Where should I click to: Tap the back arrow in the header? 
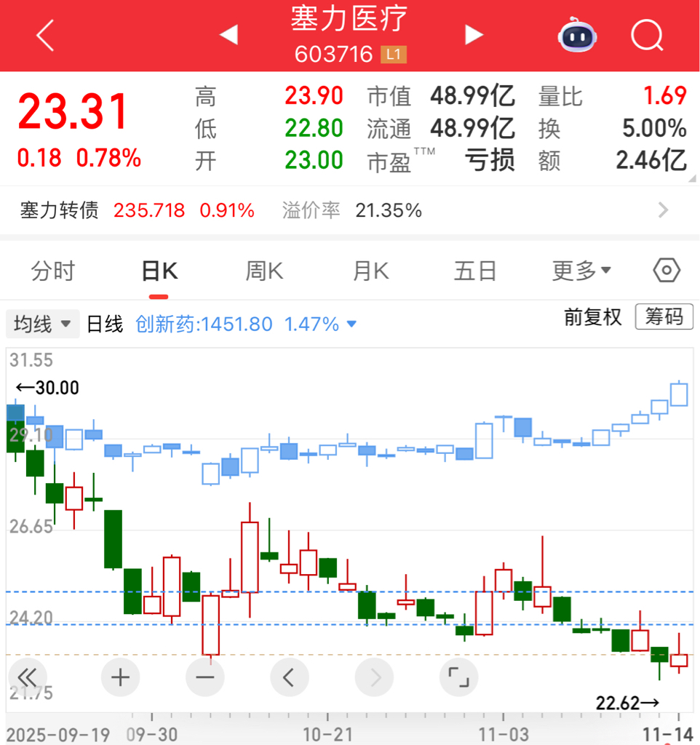[x=45, y=35]
